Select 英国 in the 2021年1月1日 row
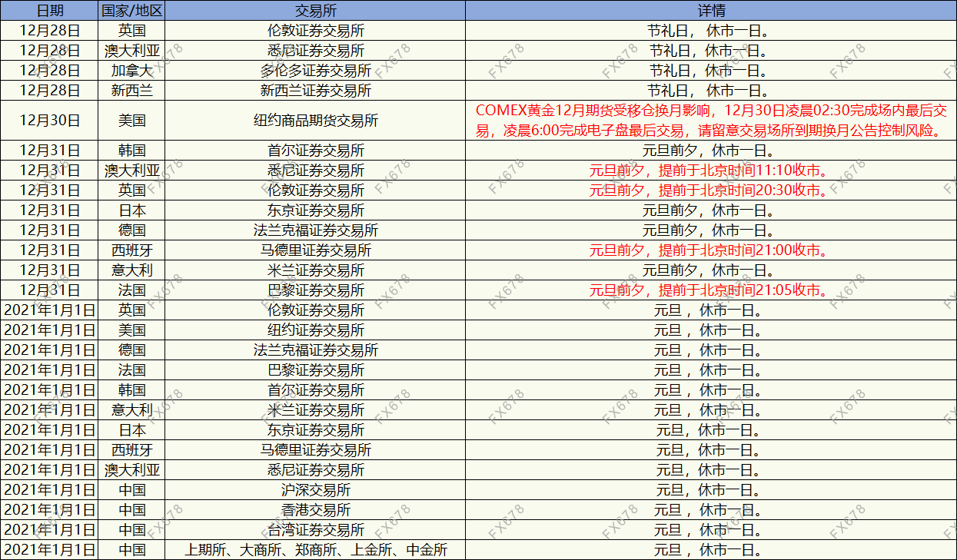Image resolution: width=957 pixels, height=560 pixels. click(131, 310)
